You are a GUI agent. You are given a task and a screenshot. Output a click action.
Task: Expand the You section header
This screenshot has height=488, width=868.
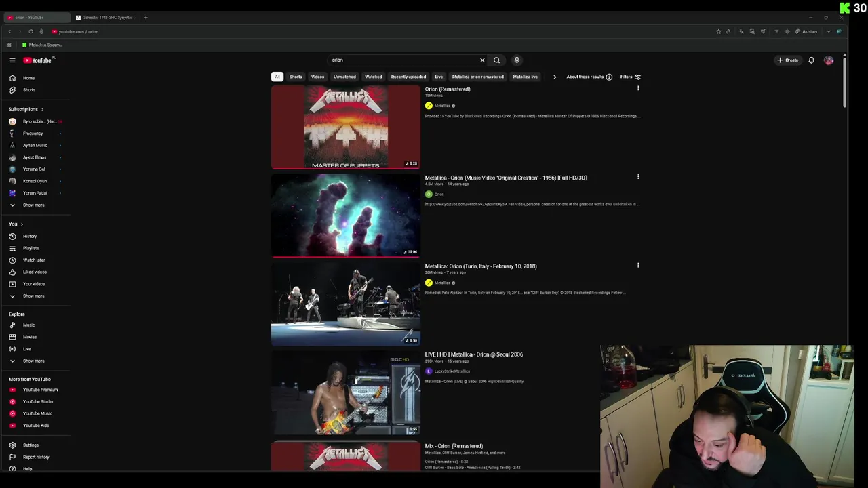click(16, 224)
